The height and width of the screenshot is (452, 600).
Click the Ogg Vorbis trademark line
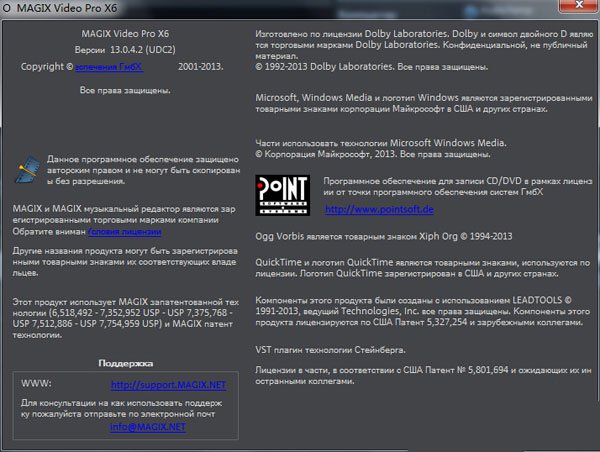tap(384, 237)
